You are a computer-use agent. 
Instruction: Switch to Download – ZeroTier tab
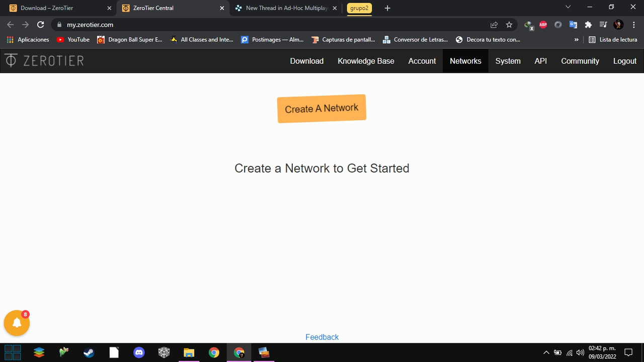click(58, 8)
